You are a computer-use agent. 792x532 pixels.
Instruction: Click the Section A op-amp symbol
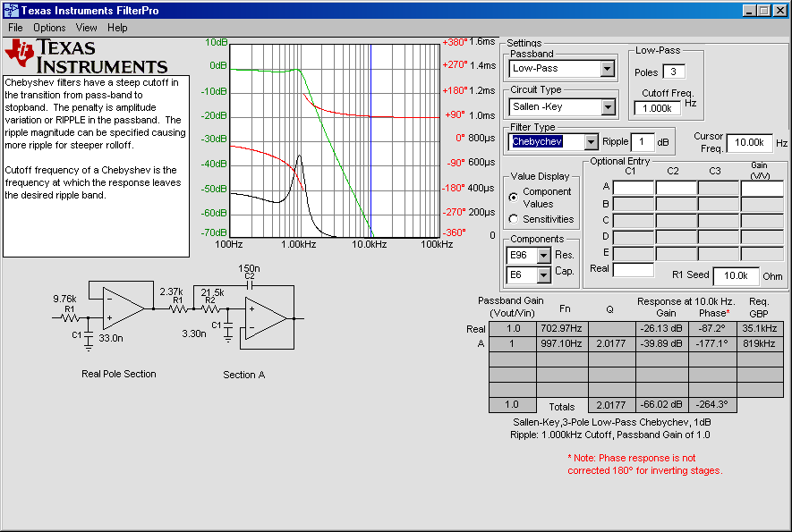pos(266,318)
